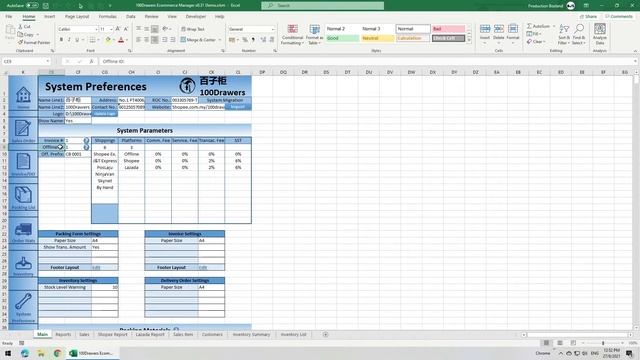Click the Import button under System Migration
Image resolution: width=640 pixels, height=360 pixels.
238,107
